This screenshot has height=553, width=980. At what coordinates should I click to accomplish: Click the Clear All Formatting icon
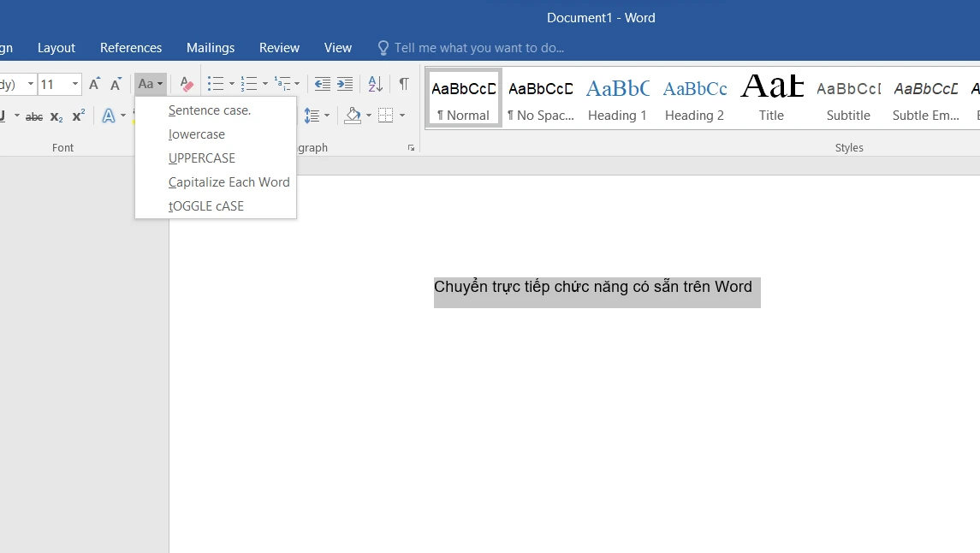(x=186, y=84)
